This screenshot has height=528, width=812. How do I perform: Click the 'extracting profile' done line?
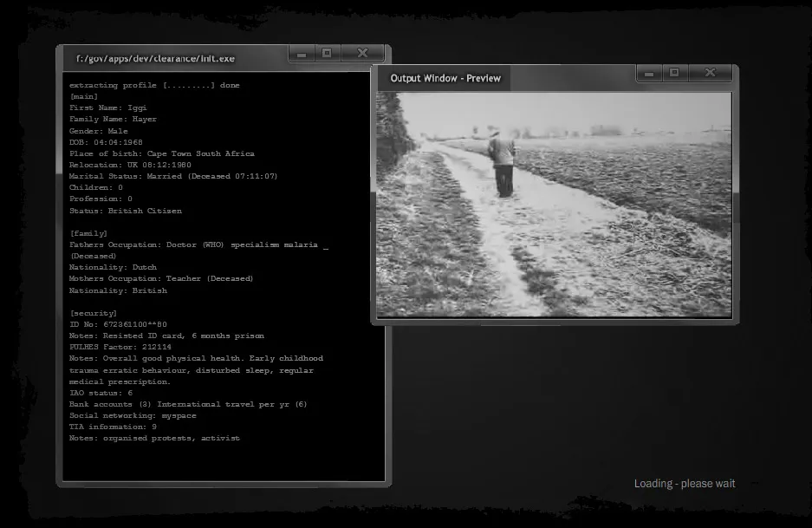[154, 85]
